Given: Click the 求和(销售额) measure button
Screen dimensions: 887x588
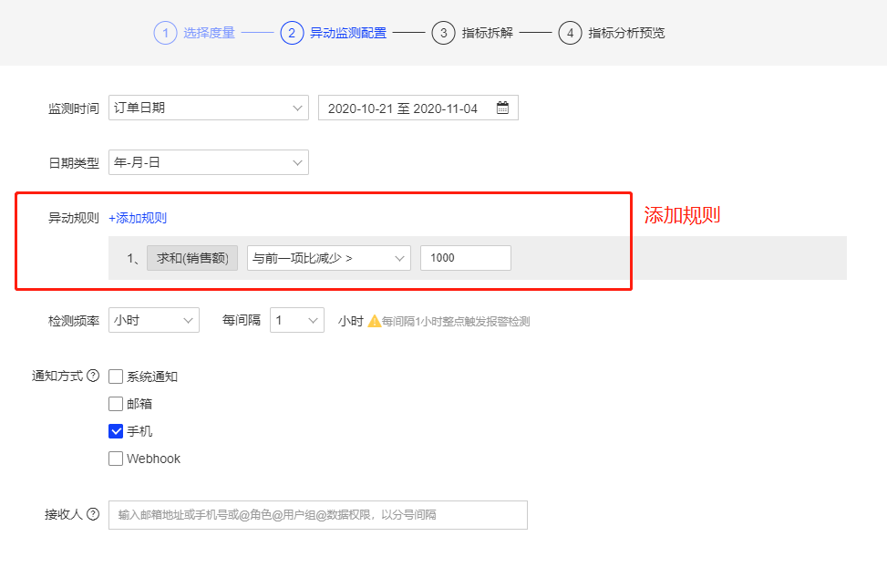Looking at the screenshot, I should [x=192, y=258].
